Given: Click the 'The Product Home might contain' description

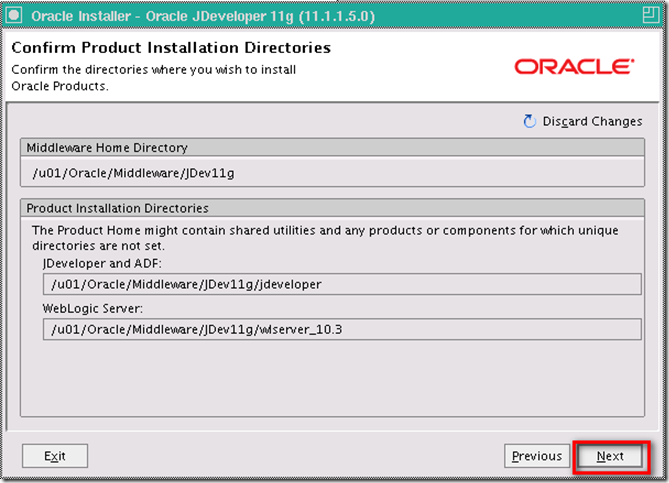Looking at the screenshot, I should (325, 238).
